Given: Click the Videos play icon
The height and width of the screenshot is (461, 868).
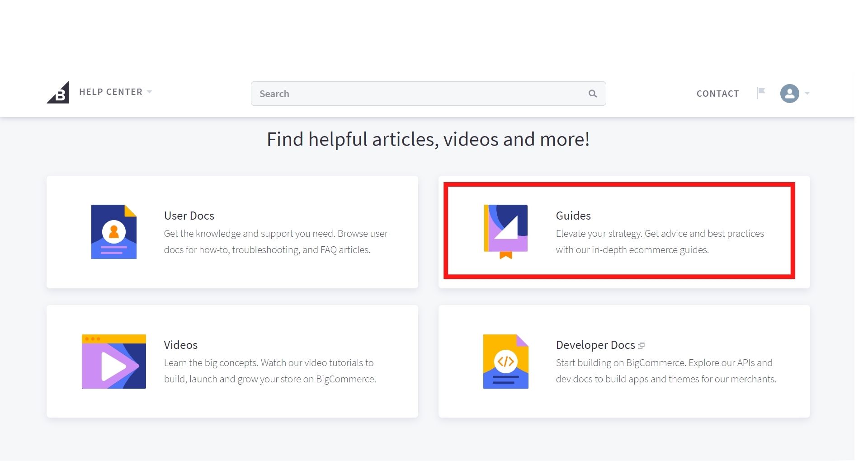Looking at the screenshot, I should pyautogui.click(x=114, y=362).
